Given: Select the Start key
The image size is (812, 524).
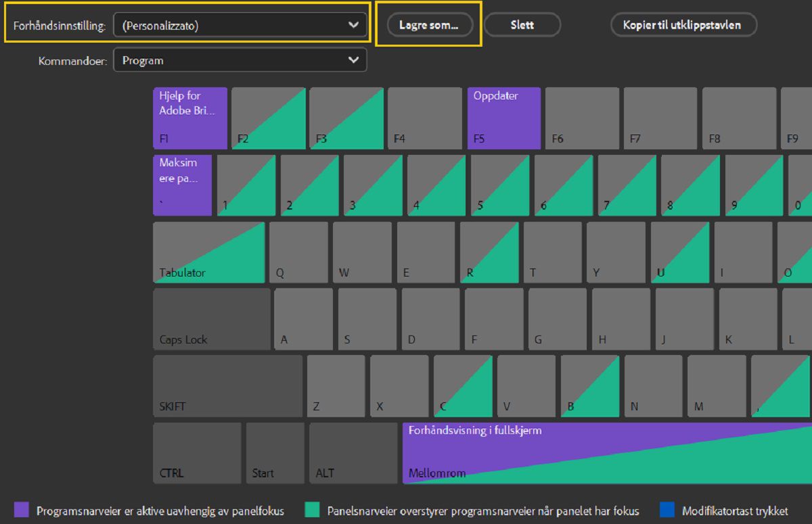Looking at the screenshot, I should [275, 453].
